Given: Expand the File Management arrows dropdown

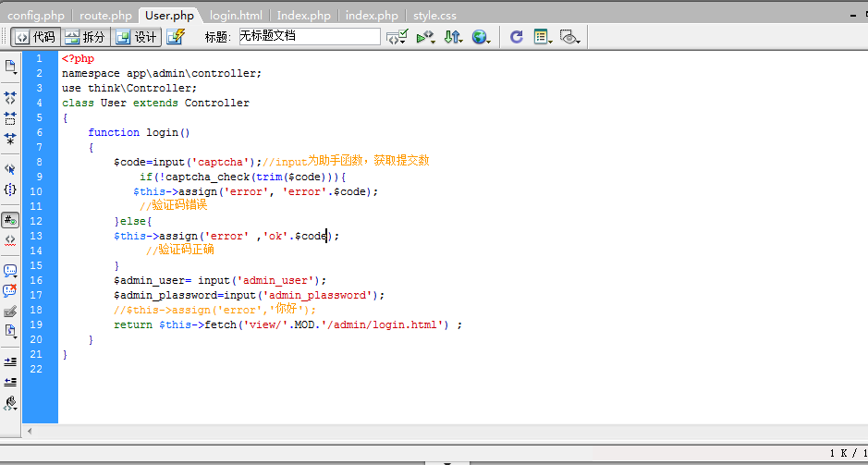Looking at the screenshot, I should [x=452, y=37].
